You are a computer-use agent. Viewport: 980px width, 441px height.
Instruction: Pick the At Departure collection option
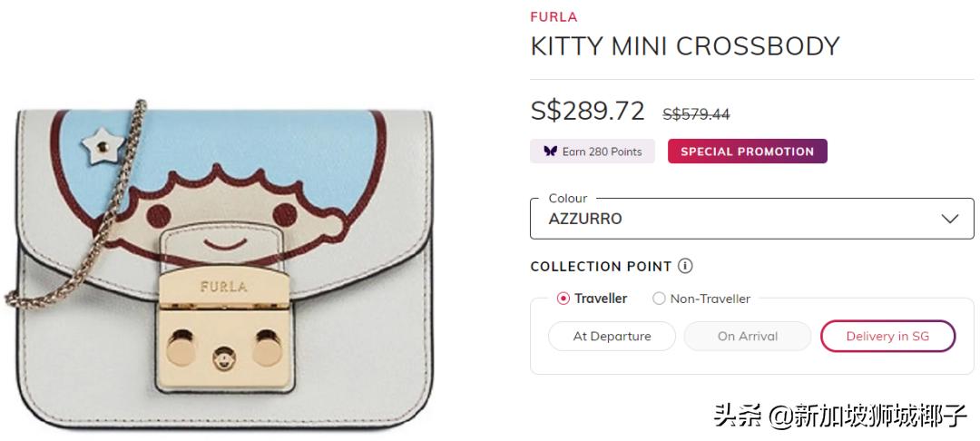click(x=612, y=336)
